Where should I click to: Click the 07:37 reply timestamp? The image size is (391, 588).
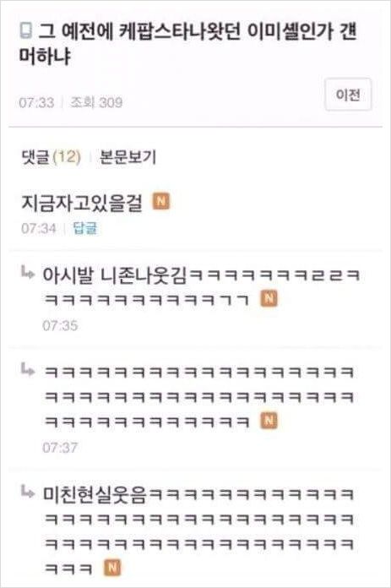coord(60,447)
